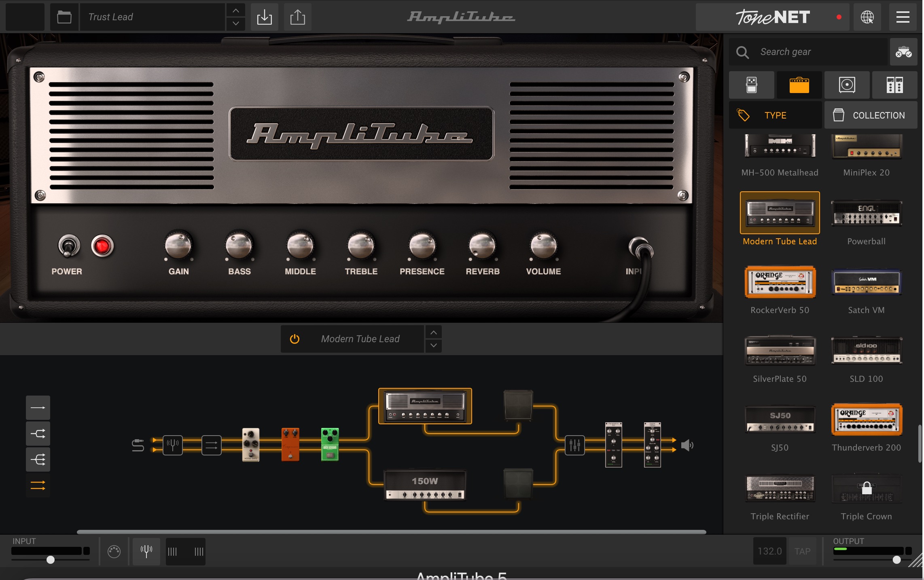Screen dimensions: 924x580
Task: Switch to previous amp model with up chevron
Action: click(433, 332)
